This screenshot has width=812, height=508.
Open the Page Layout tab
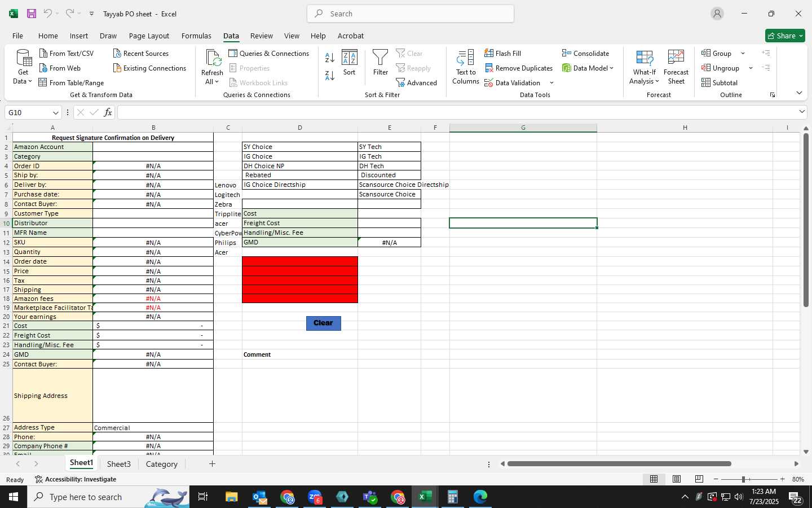149,36
